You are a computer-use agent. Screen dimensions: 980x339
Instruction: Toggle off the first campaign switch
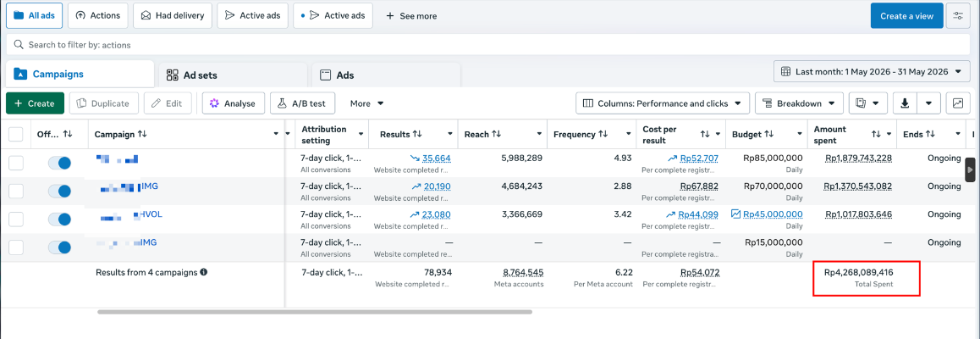click(x=59, y=164)
